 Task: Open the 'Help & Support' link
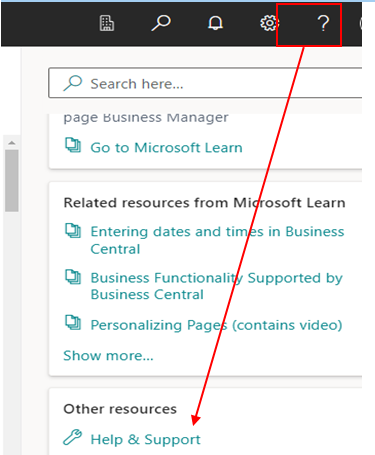(x=146, y=439)
